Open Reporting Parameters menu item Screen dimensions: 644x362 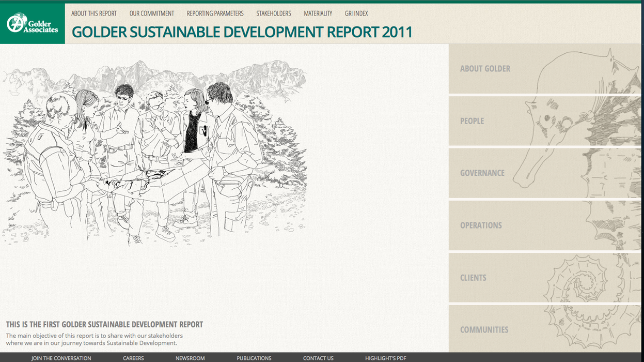tap(215, 13)
